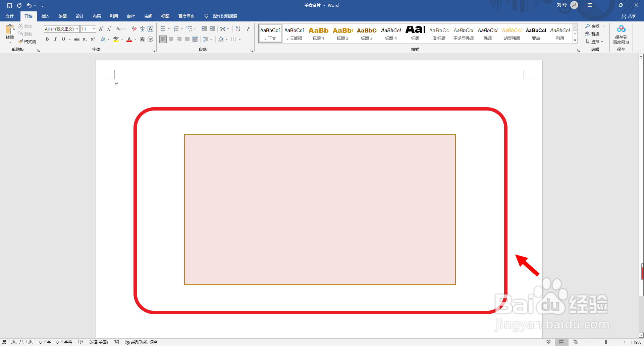
Task: Show or hide paragraph marks
Action: [248, 29]
